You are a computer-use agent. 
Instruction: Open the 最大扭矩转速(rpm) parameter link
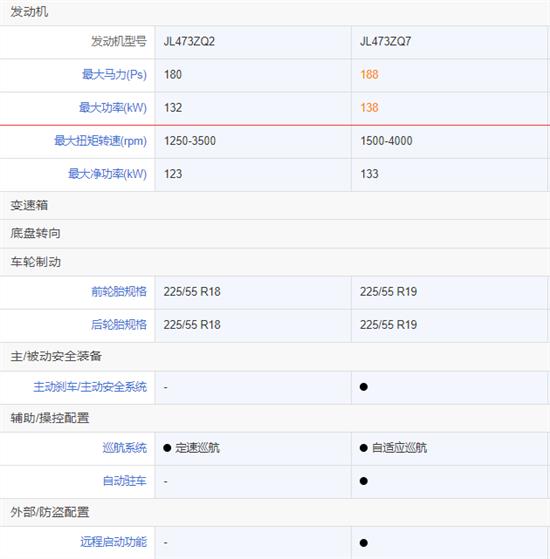[101, 141]
